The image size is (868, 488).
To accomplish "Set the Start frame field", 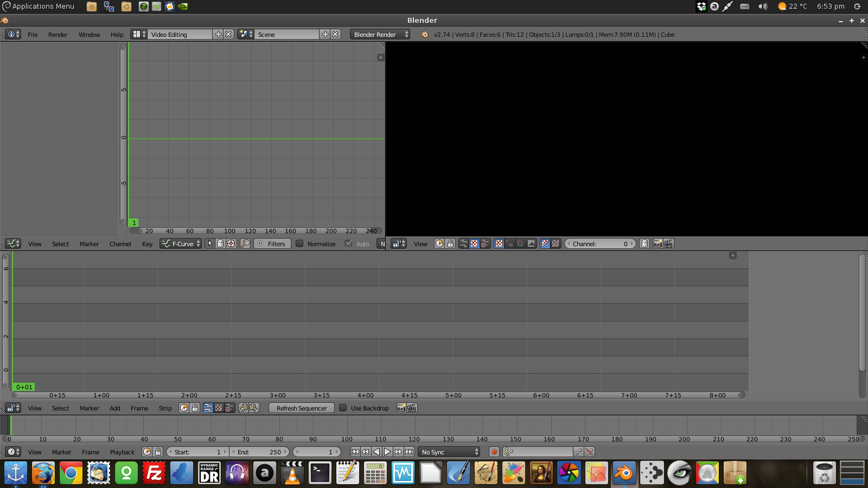I will [197, 452].
